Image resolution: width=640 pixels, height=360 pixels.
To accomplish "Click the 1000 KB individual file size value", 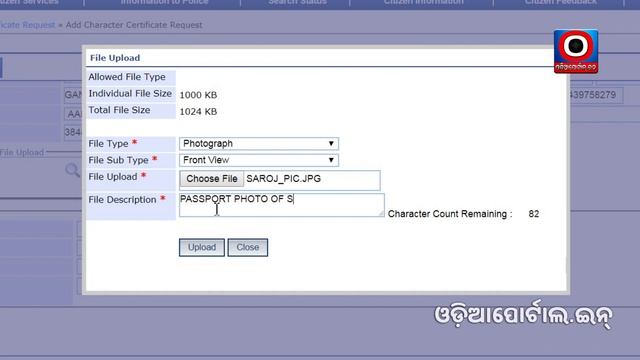I will [x=198, y=95].
